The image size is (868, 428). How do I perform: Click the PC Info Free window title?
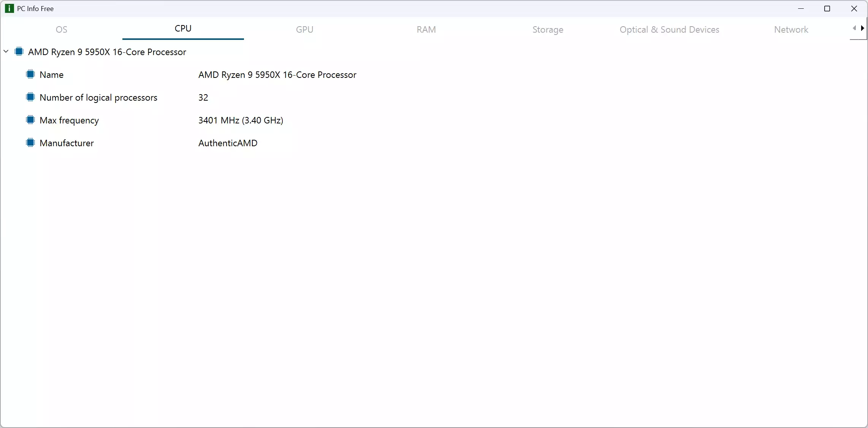[35, 8]
